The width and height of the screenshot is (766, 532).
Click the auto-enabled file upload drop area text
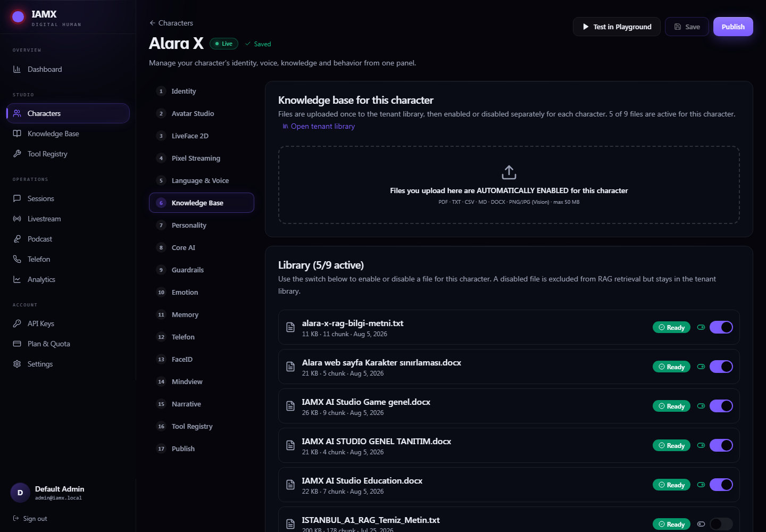pyautogui.click(x=509, y=190)
